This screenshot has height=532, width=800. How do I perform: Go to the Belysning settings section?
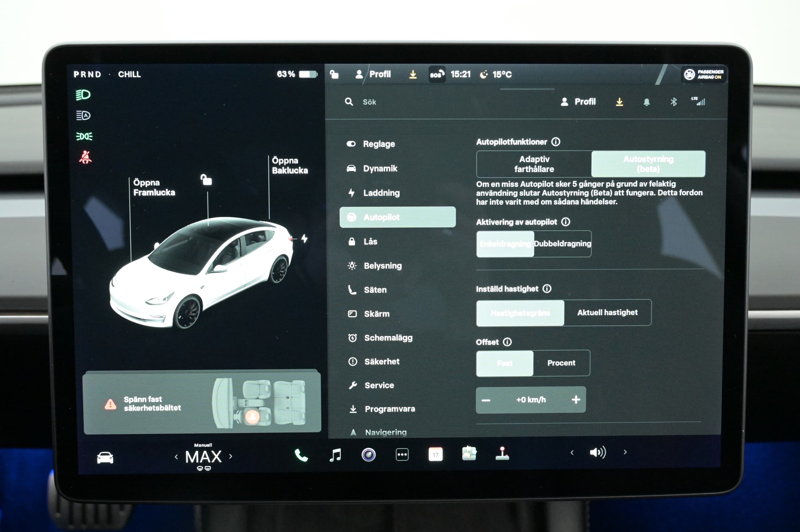pyautogui.click(x=382, y=266)
